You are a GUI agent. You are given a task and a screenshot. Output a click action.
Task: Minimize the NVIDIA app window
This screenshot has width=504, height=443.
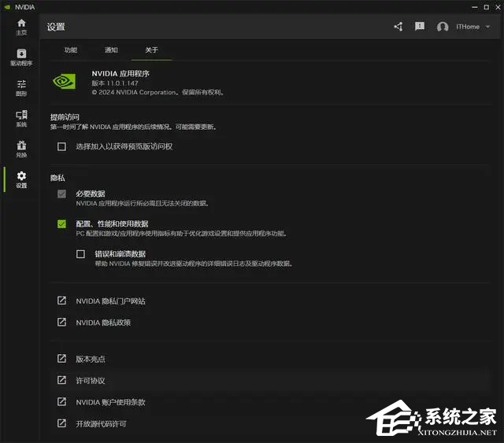click(475, 7)
